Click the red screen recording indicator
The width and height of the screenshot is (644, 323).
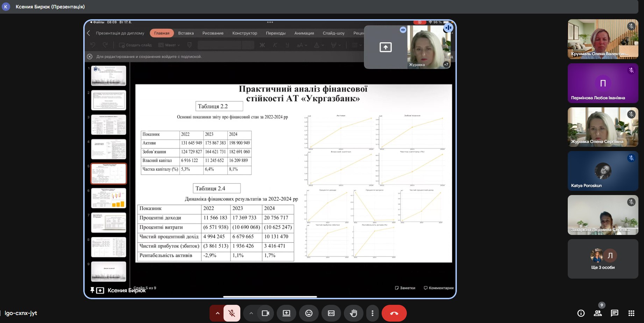point(419,22)
